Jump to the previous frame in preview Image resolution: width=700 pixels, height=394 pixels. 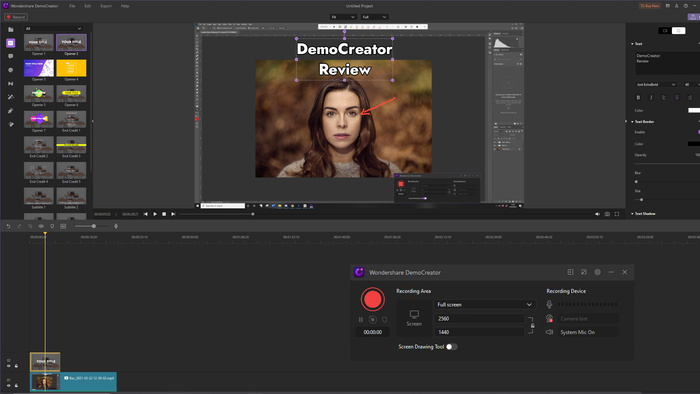coord(146,214)
